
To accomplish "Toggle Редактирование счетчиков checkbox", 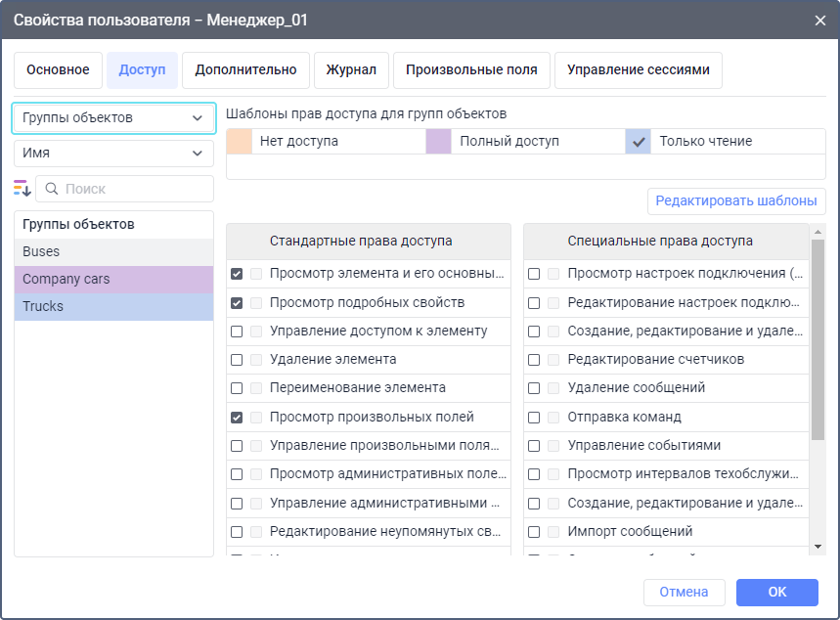I will click(534, 360).
